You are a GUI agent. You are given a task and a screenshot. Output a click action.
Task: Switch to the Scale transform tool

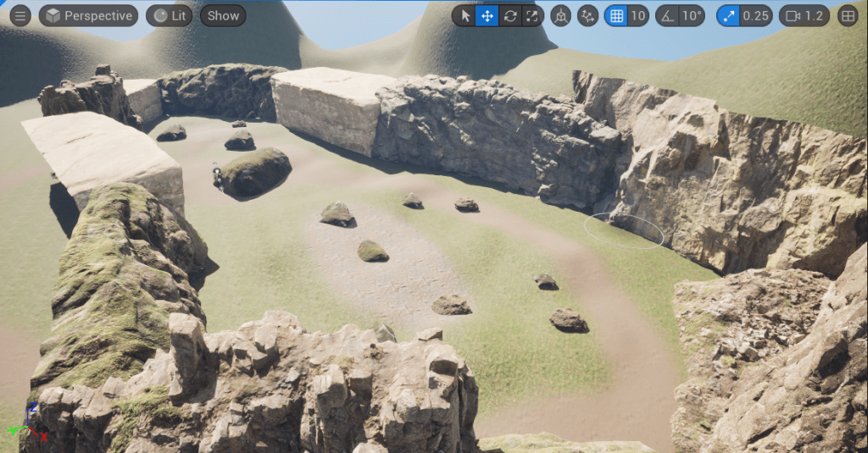[x=531, y=15]
